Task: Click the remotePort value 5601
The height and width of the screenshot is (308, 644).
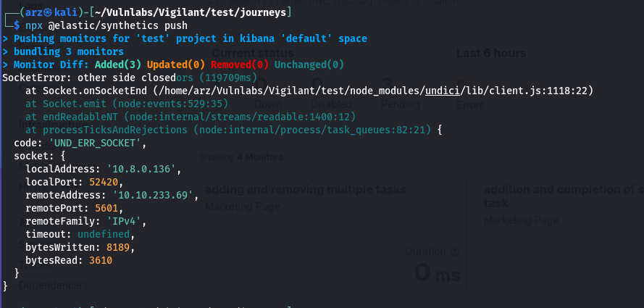Action: click(106, 209)
